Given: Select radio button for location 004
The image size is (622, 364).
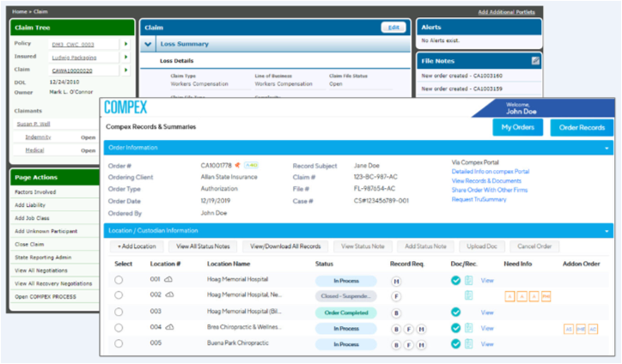Looking at the screenshot, I should coord(119,328).
